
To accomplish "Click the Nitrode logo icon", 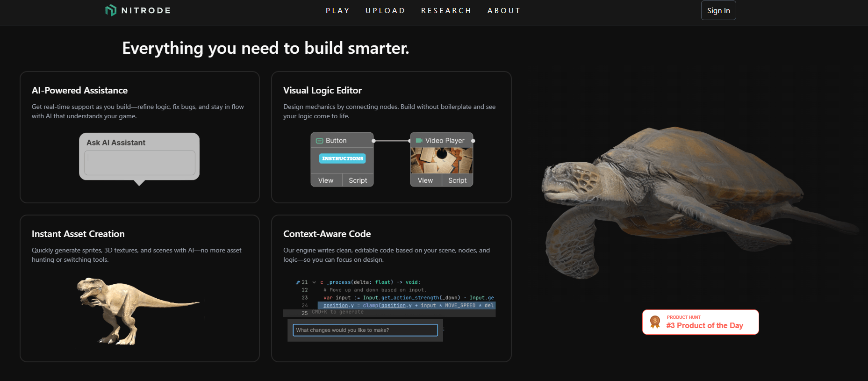I will pos(111,10).
